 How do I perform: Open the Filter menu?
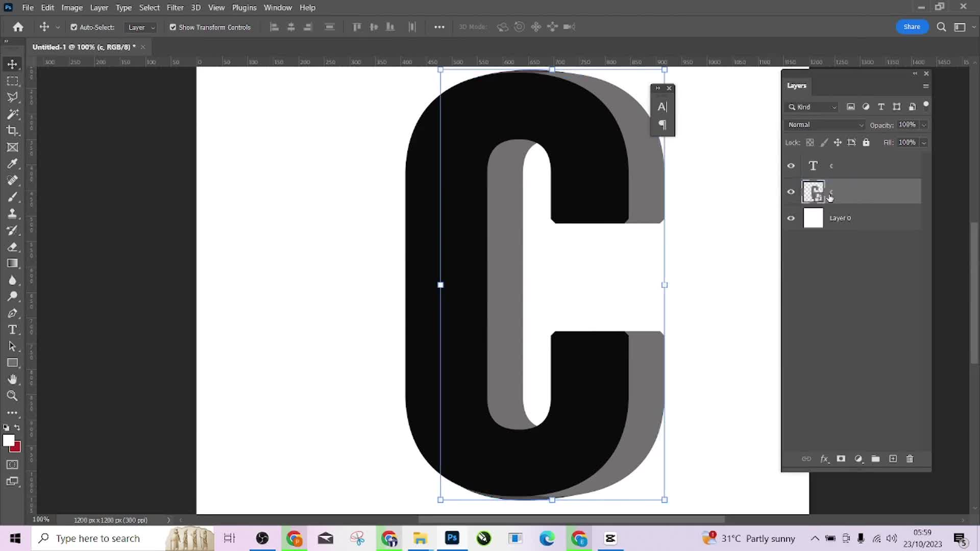[175, 8]
